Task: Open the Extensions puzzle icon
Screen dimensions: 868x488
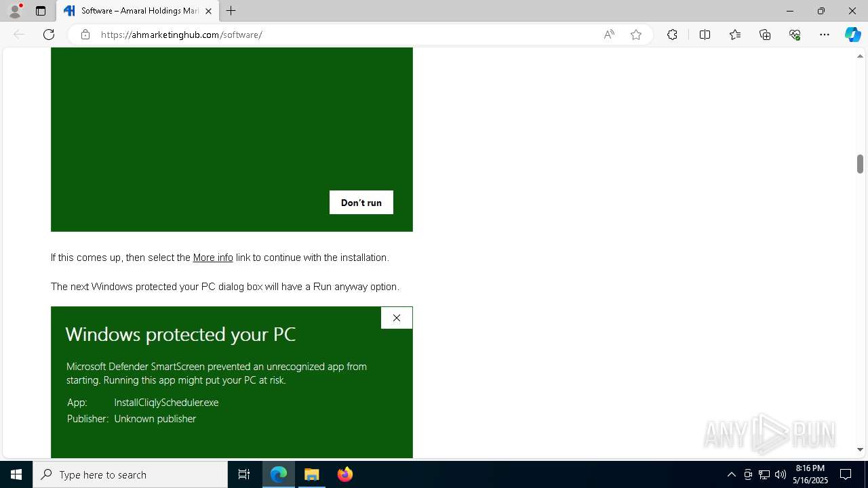Action: click(x=672, y=35)
